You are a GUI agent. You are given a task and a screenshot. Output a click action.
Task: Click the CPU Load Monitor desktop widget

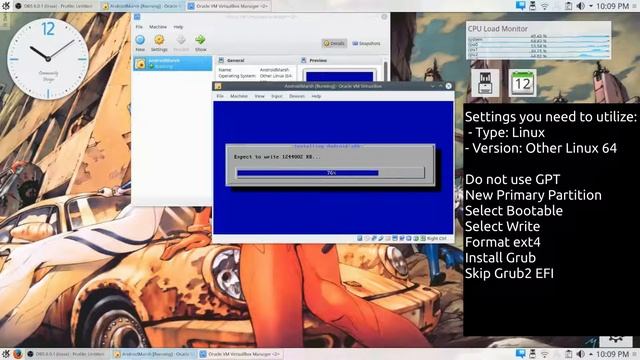click(x=538, y=40)
